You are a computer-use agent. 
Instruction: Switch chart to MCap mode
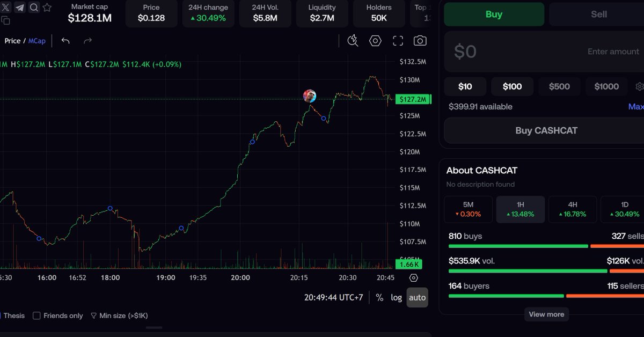[x=37, y=41]
